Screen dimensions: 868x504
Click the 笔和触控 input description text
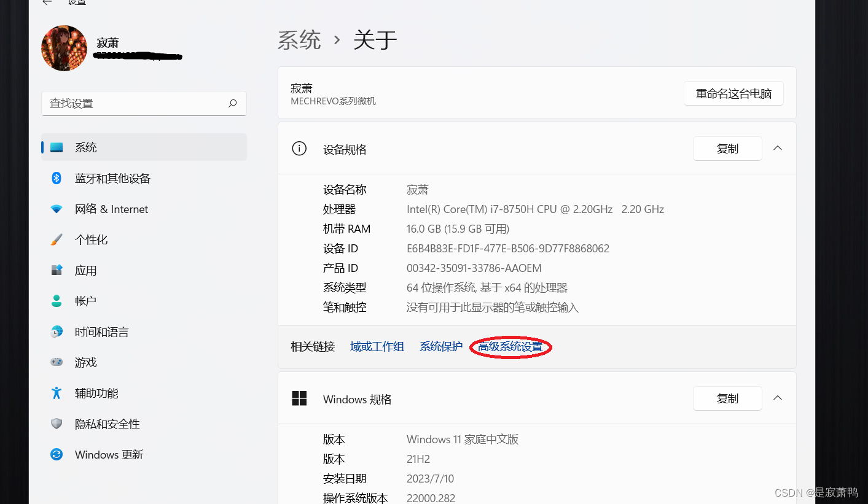pos(493,308)
